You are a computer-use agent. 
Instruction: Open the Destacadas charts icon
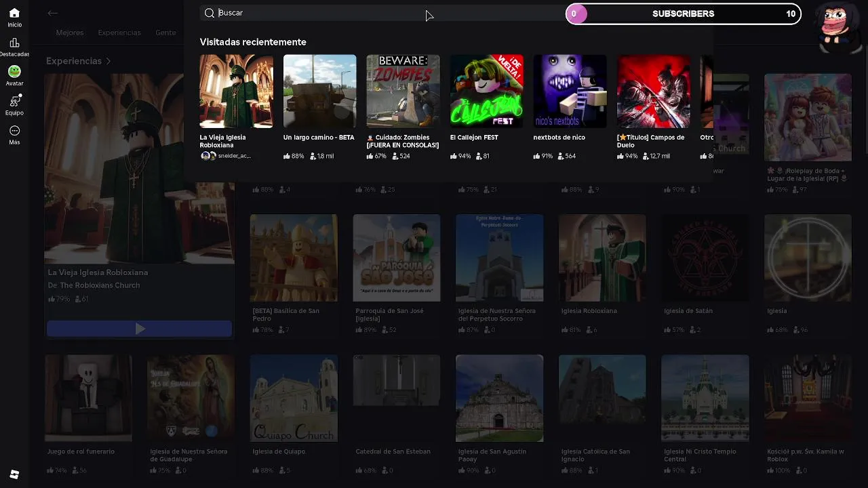pyautogui.click(x=14, y=43)
